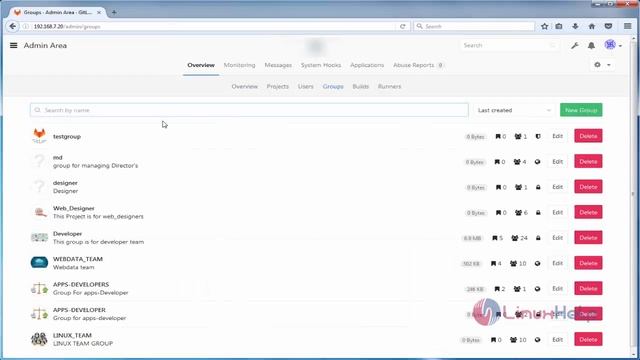Show bookmarks library icon
This screenshot has width=640, height=360.
[x=559, y=26]
